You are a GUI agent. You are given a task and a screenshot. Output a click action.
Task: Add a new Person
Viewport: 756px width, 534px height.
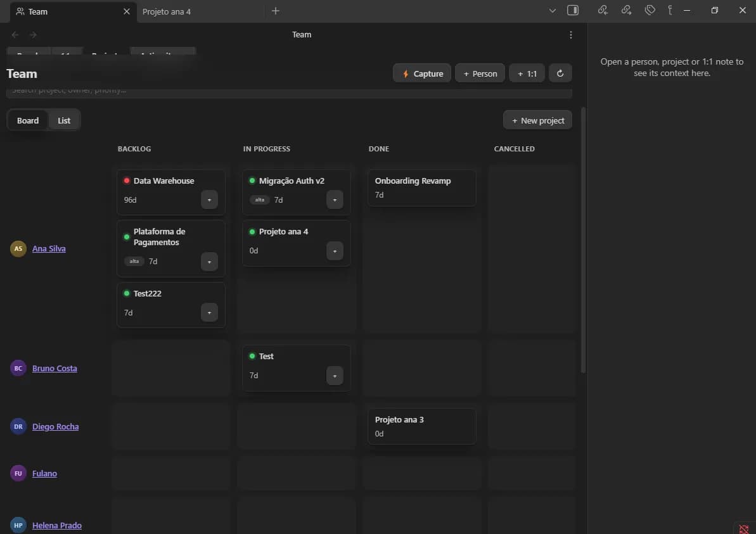click(480, 73)
